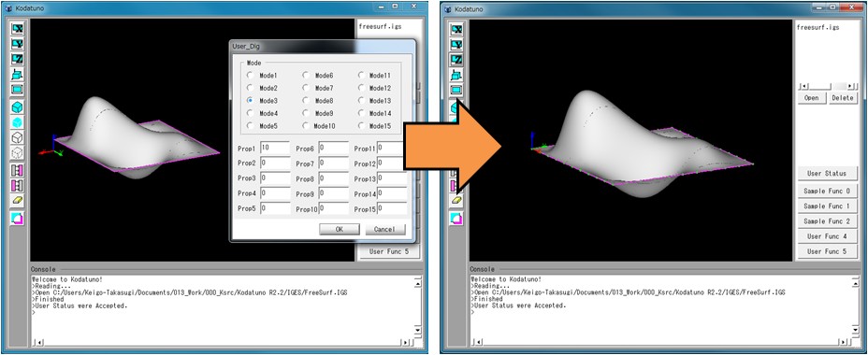Click the Prop7 text box
Screen dimensions: 868x355
click(x=333, y=163)
